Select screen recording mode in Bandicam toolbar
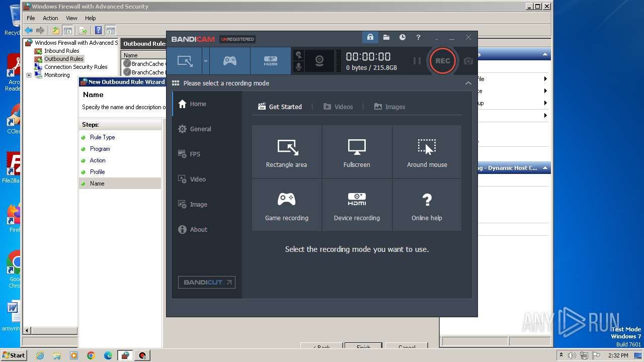This screenshot has width=644, height=362. pyautogui.click(x=185, y=61)
